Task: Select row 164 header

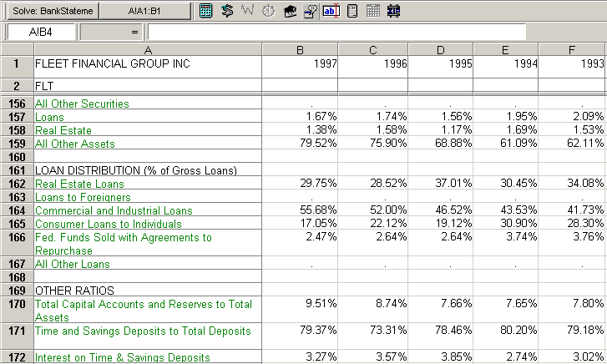Action: pos(16,211)
